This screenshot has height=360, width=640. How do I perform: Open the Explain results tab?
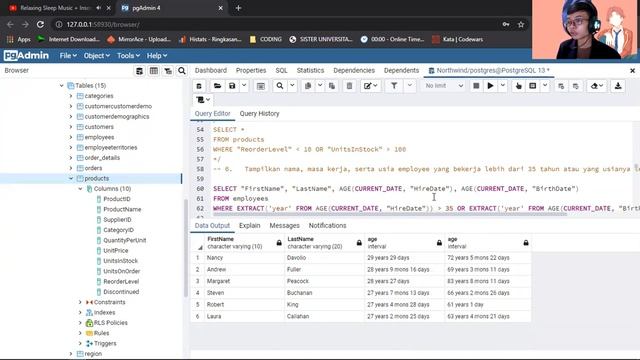tap(249, 225)
